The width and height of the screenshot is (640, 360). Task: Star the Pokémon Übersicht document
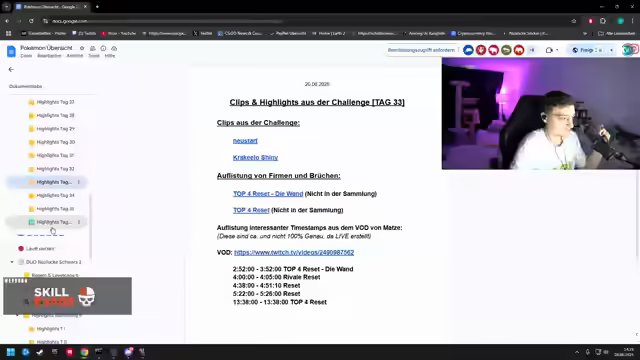pyautogui.click(x=82, y=48)
